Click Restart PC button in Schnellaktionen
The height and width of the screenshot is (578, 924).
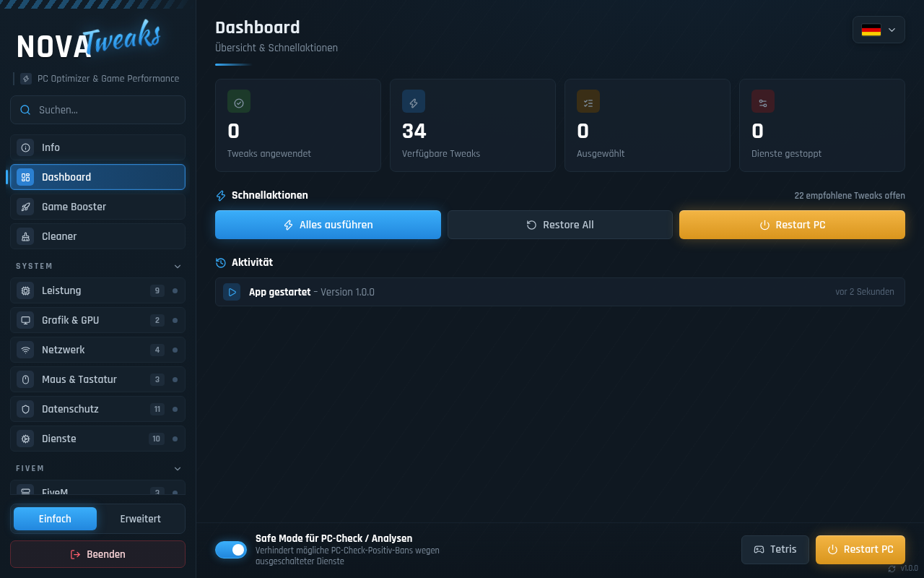coord(792,225)
